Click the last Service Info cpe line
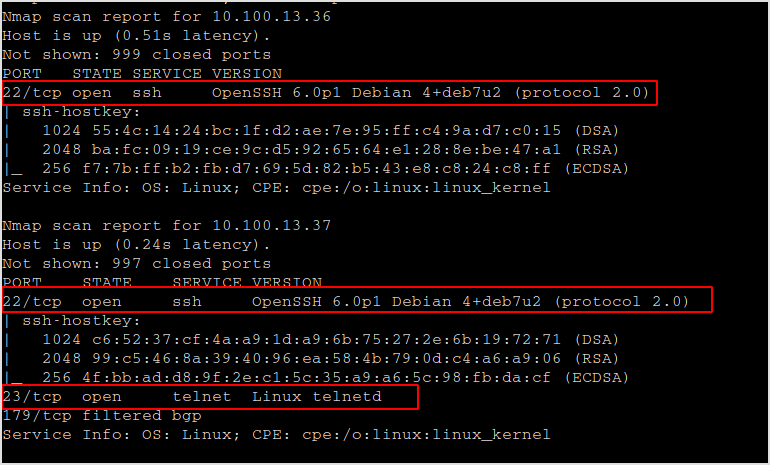Screen dimensions: 770x465 (x=276, y=435)
